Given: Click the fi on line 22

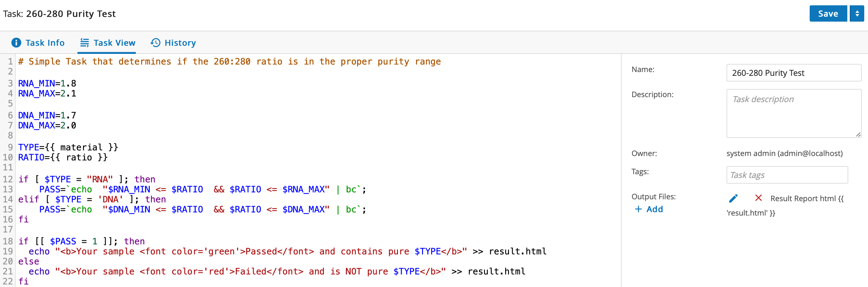Looking at the screenshot, I should click(x=23, y=281).
